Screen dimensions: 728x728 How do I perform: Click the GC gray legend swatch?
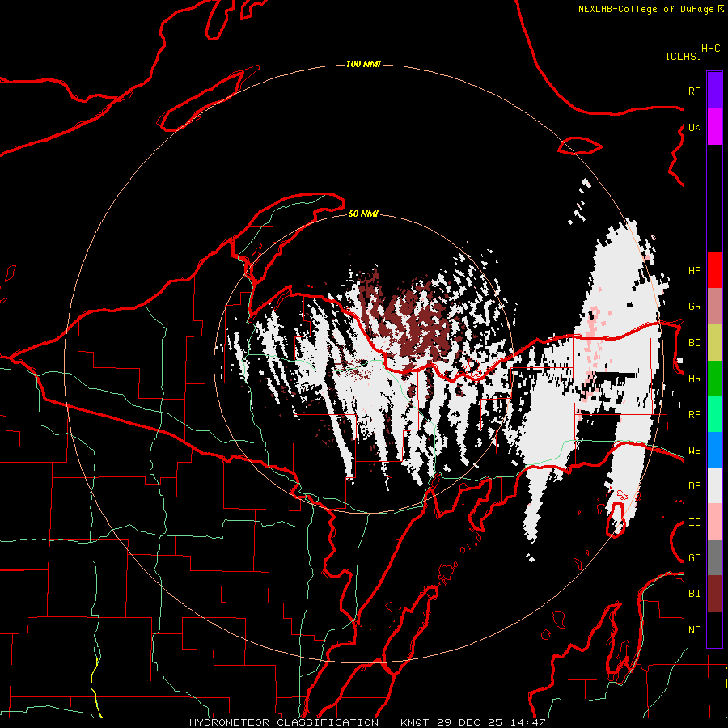point(714,557)
